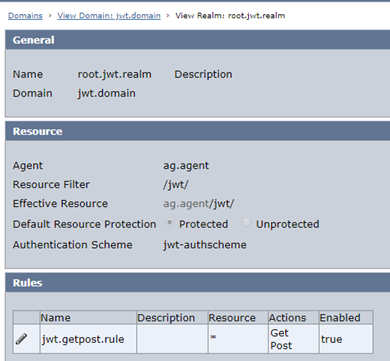Click the root.jwt.realm name value
The width and height of the screenshot is (390, 361).
click(x=114, y=74)
